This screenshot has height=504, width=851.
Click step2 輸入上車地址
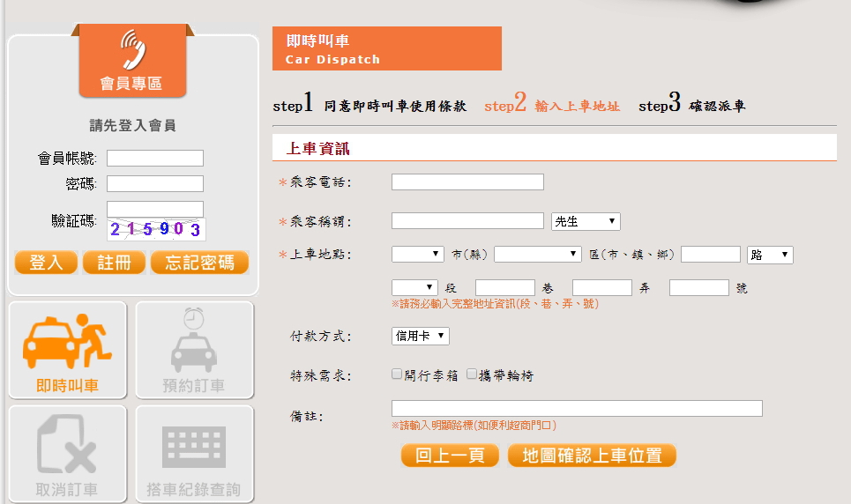[552, 103]
